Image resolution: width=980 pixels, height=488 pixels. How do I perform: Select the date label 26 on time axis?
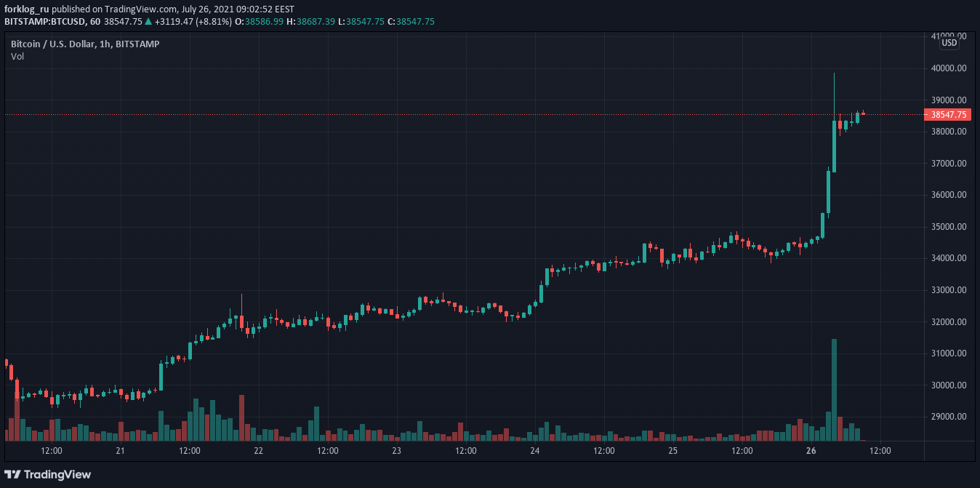[811, 451]
